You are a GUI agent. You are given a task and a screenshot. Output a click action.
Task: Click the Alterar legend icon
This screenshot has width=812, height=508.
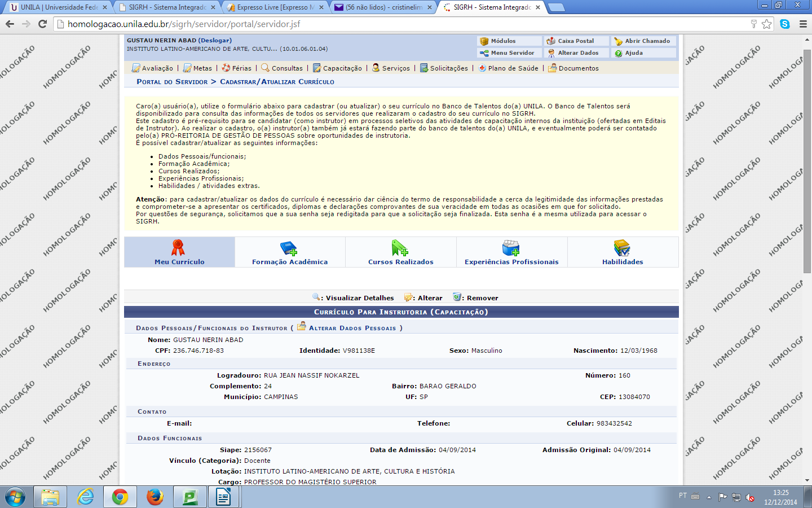tap(408, 297)
